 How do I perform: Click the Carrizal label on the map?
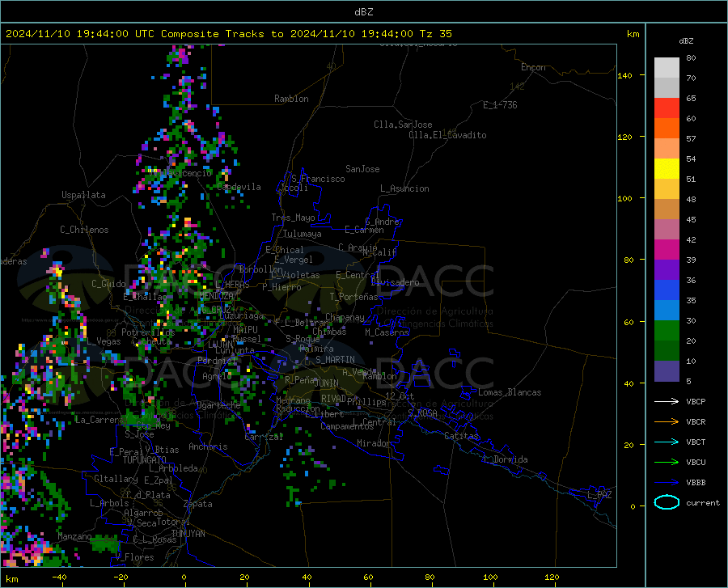(x=264, y=437)
